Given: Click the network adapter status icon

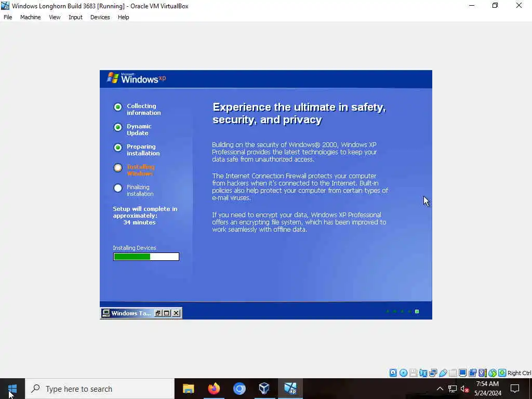Looking at the screenshot, I should pyautogui.click(x=433, y=373).
